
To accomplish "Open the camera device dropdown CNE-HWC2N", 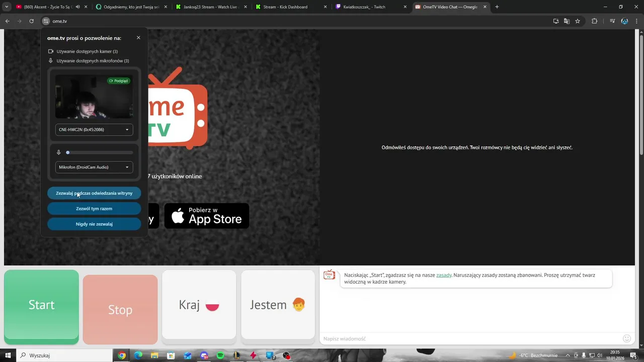I will coord(94,130).
